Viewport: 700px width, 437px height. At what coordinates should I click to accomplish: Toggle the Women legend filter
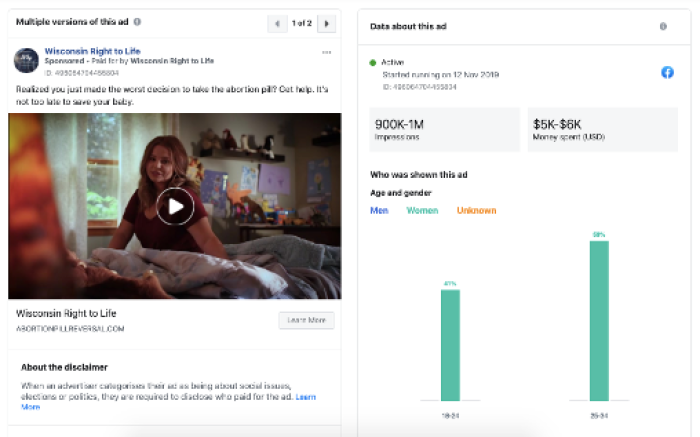(422, 210)
